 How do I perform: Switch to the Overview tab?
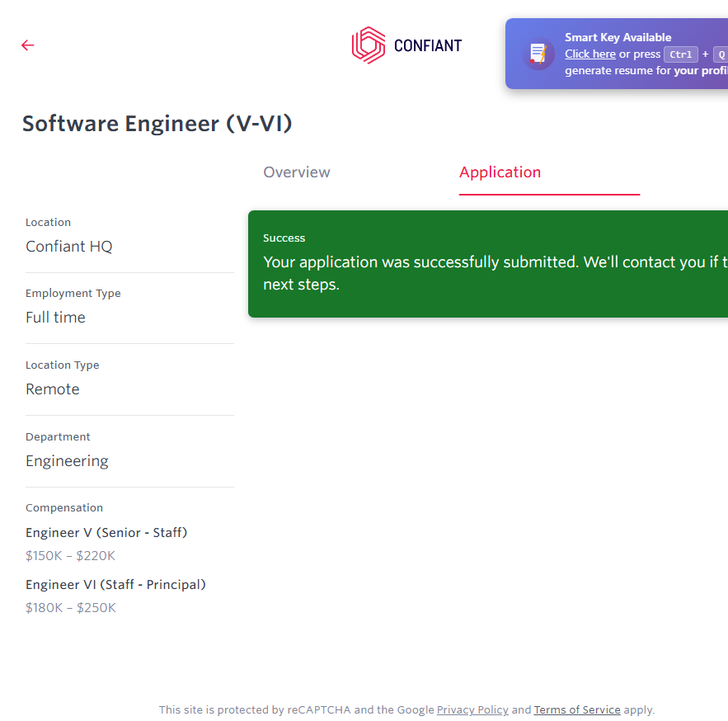296,172
